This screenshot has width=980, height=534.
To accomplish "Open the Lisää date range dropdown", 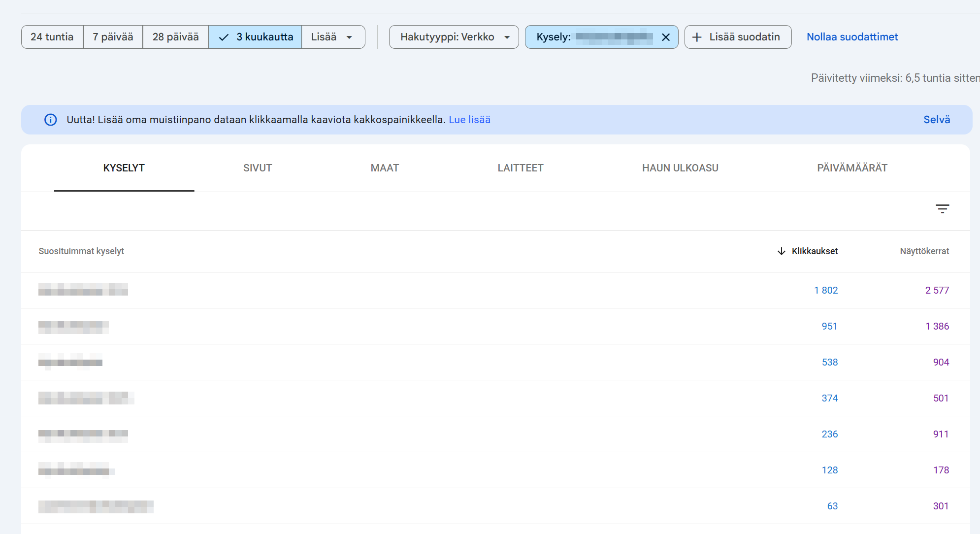I will point(332,37).
